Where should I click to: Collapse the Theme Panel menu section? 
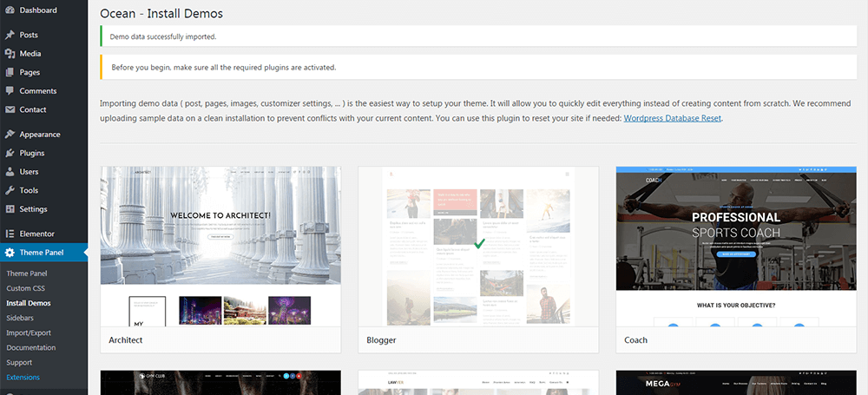[x=43, y=253]
